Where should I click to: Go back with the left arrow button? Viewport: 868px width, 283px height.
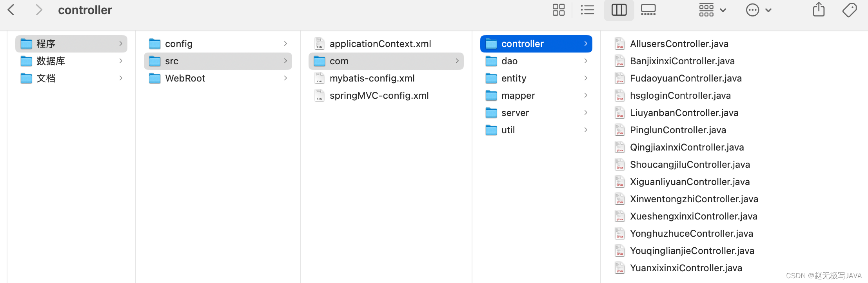(x=11, y=10)
